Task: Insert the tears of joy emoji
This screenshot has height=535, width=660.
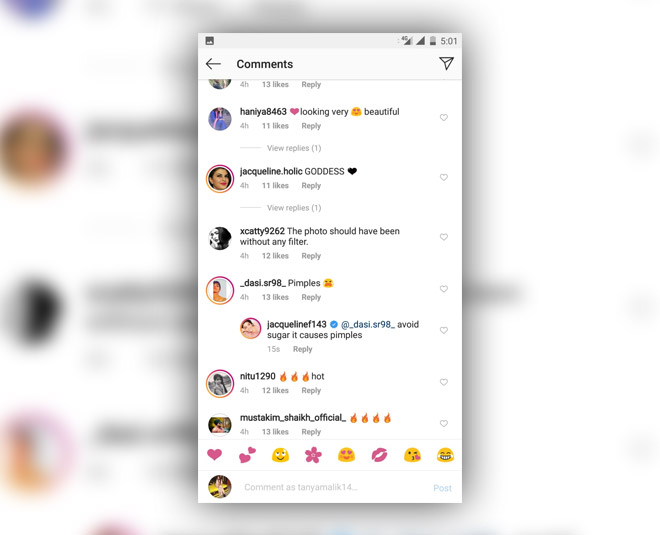Action: (445, 455)
